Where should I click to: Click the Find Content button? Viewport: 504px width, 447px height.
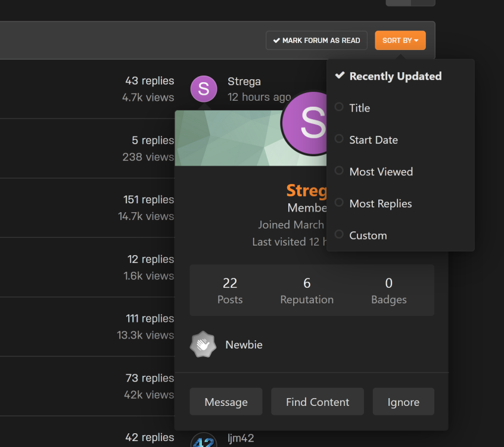(318, 402)
